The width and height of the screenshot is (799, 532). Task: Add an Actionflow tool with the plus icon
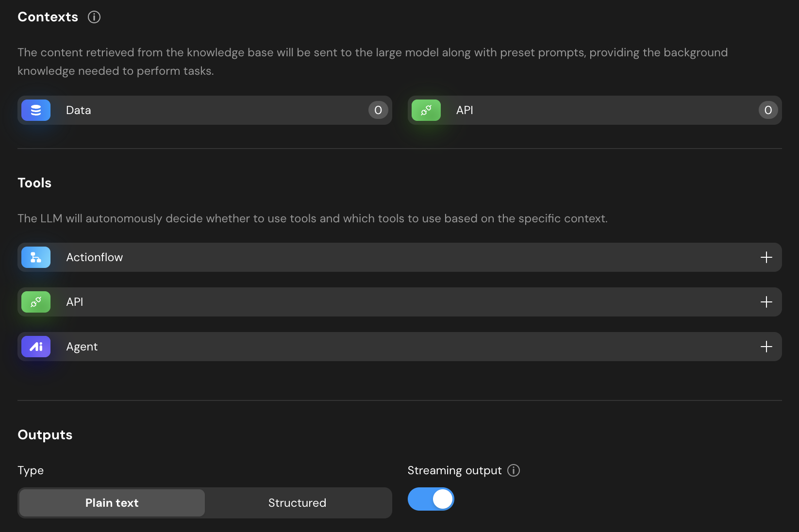pyautogui.click(x=766, y=257)
